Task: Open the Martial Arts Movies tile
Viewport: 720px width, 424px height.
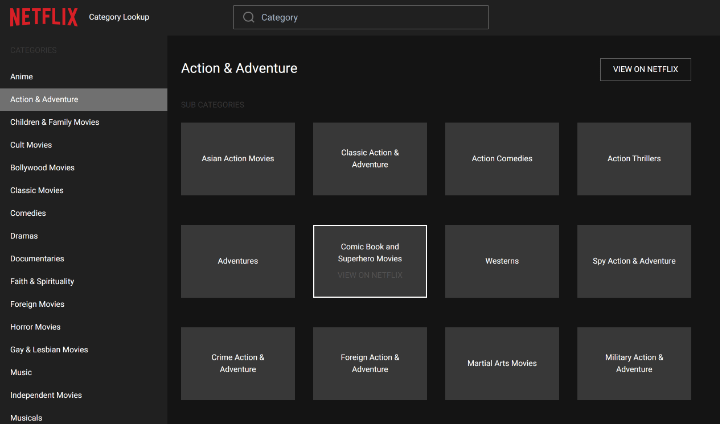Action: [502, 363]
